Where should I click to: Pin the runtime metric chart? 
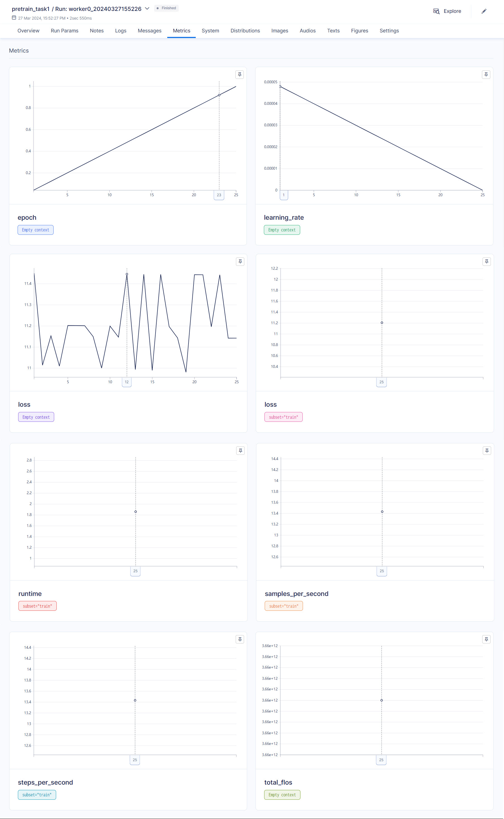(x=240, y=451)
